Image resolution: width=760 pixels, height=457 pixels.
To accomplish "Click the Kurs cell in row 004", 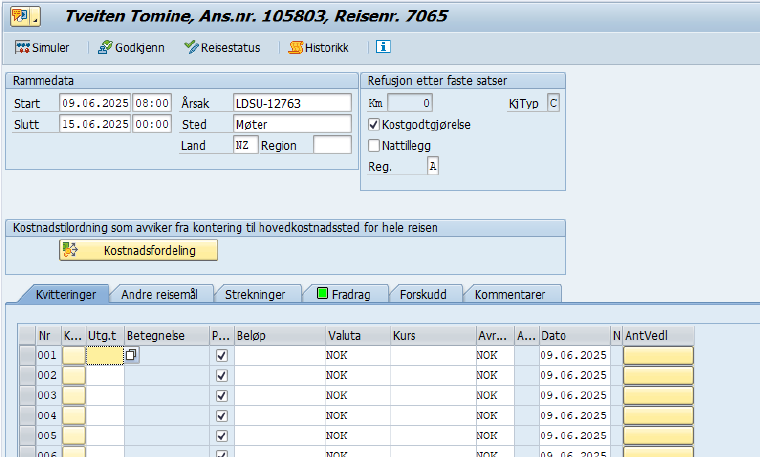I will click(433, 416).
